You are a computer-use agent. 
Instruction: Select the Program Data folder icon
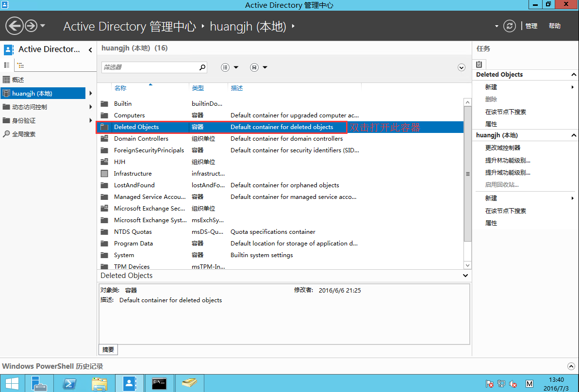(x=104, y=244)
